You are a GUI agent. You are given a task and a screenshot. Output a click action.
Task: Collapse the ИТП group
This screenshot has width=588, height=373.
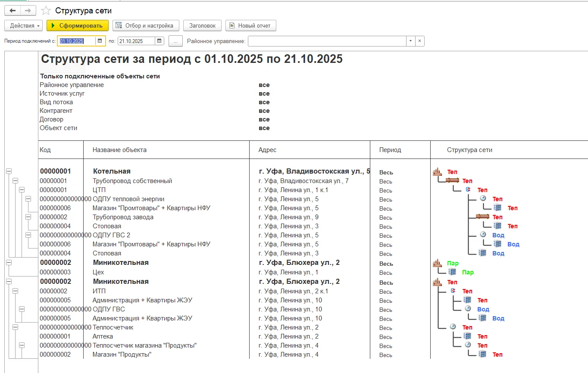(x=15, y=291)
